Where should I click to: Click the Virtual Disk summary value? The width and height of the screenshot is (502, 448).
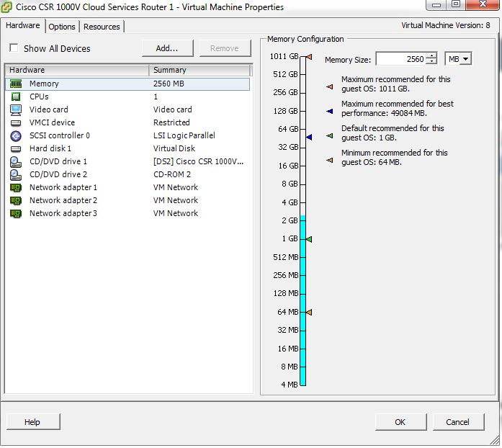[x=174, y=148]
